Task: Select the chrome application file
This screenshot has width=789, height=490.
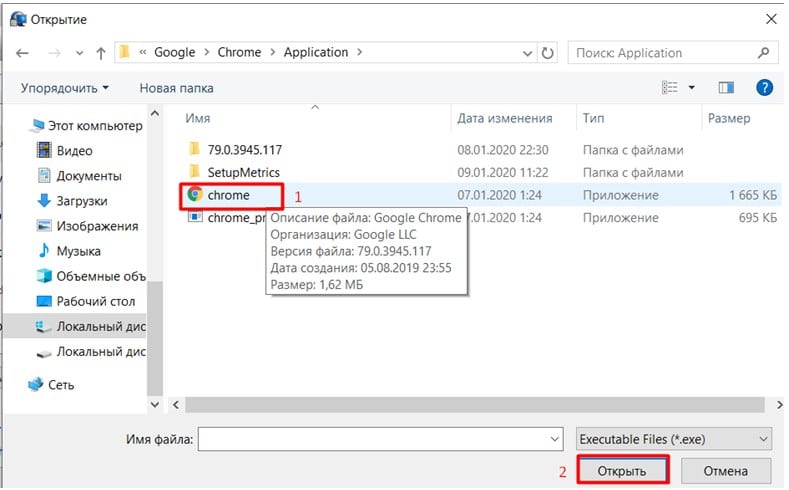Action: [228, 195]
